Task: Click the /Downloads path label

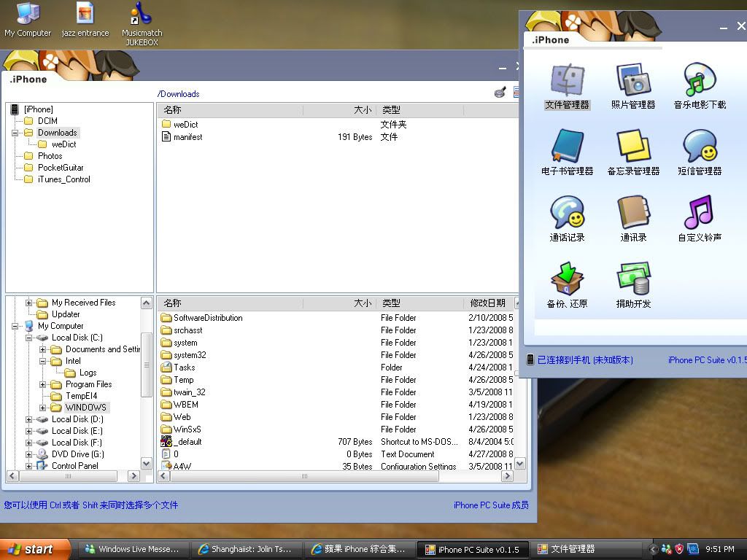Action: pyautogui.click(x=178, y=94)
